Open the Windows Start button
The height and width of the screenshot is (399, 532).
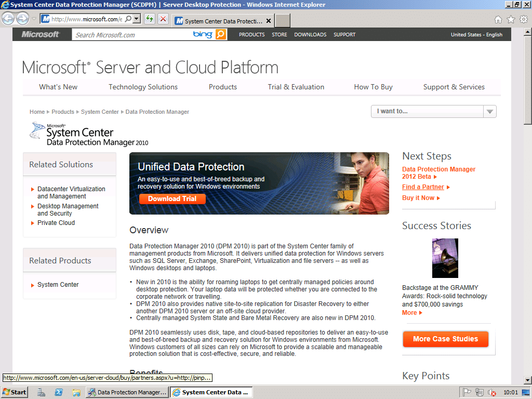click(14, 392)
